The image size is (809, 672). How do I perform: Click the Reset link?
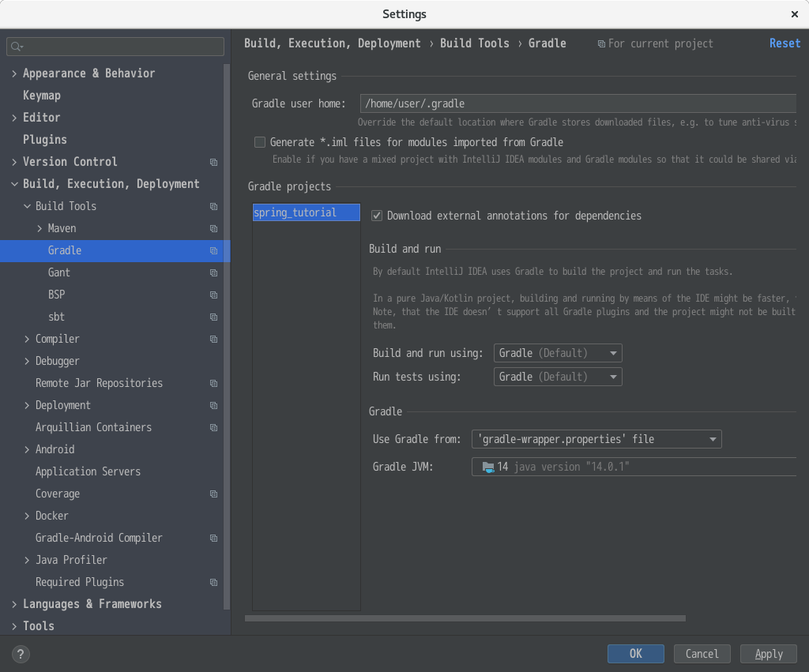pyautogui.click(x=785, y=43)
